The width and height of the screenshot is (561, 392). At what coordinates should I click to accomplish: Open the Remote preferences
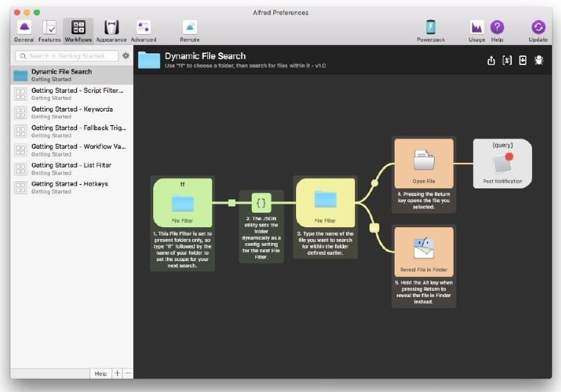click(x=189, y=30)
